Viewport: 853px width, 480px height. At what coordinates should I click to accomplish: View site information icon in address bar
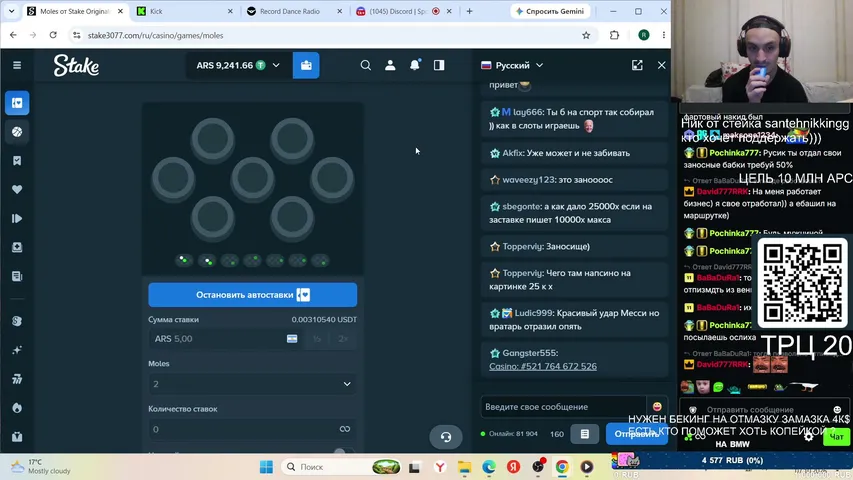(77, 35)
